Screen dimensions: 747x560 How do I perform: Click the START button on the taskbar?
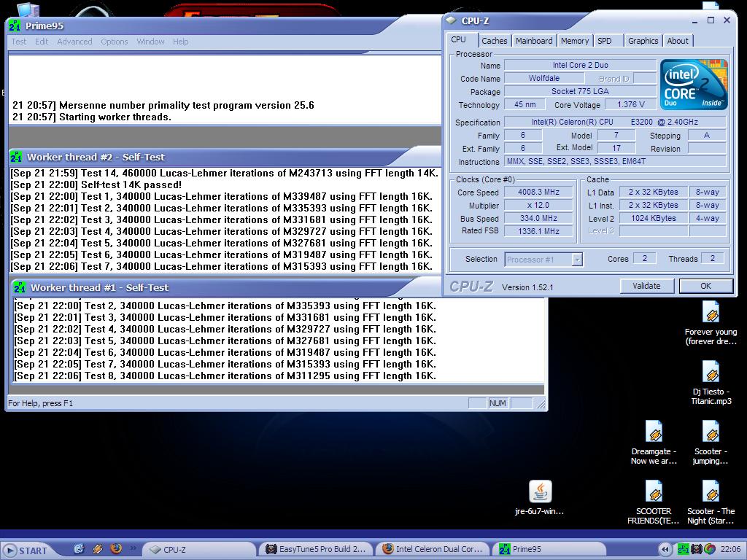coord(27,550)
